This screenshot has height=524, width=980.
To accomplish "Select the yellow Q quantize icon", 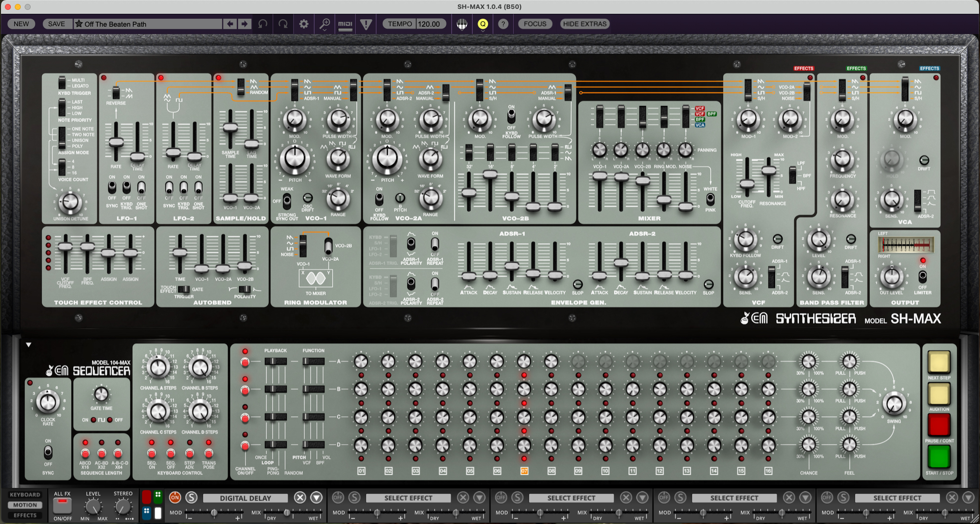I will (483, 24).
